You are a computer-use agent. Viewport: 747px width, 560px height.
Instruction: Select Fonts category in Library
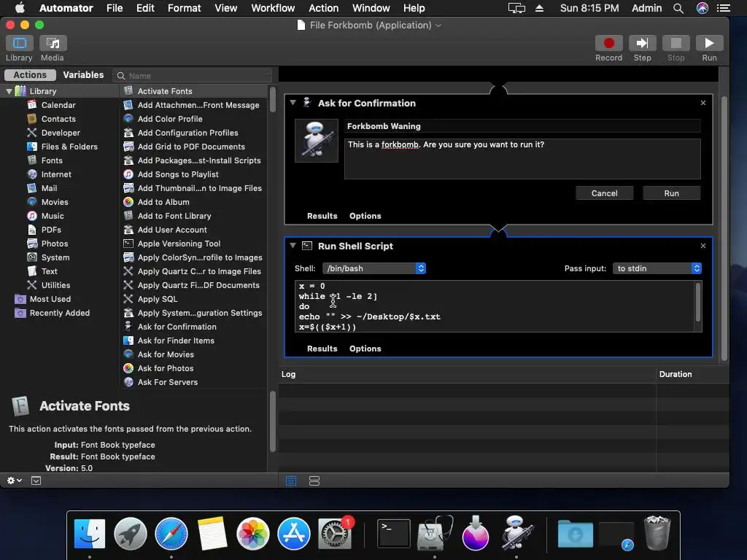click(x=52, y=160)
